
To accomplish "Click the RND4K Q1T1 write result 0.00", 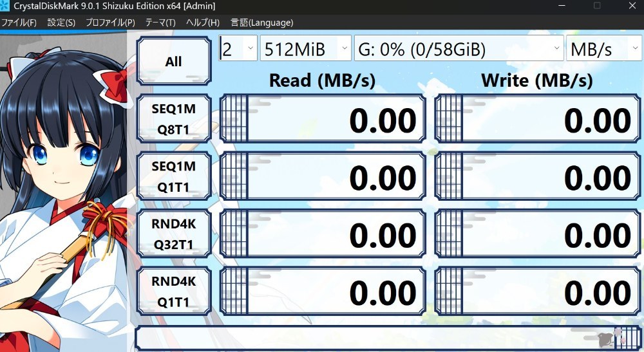I will tap(538, 291).
